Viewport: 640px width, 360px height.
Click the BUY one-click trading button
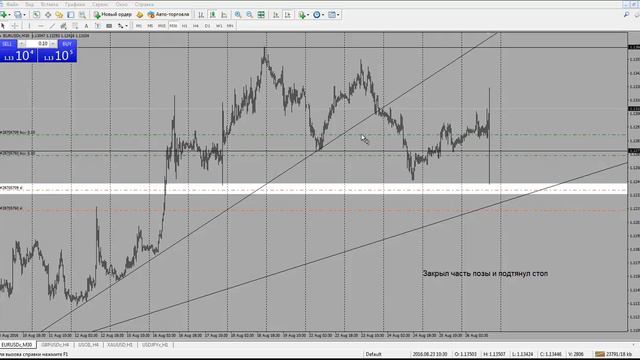click(x=67, y=44)
